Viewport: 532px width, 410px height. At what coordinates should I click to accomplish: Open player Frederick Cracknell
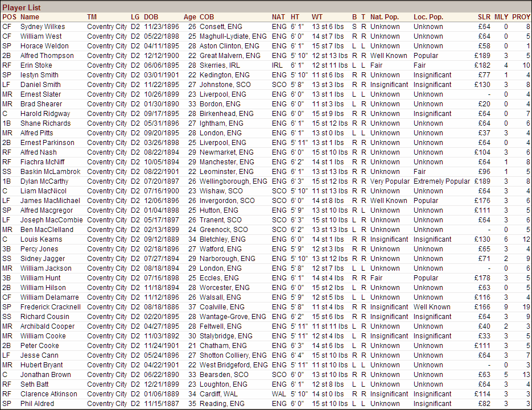coord(51,307)
